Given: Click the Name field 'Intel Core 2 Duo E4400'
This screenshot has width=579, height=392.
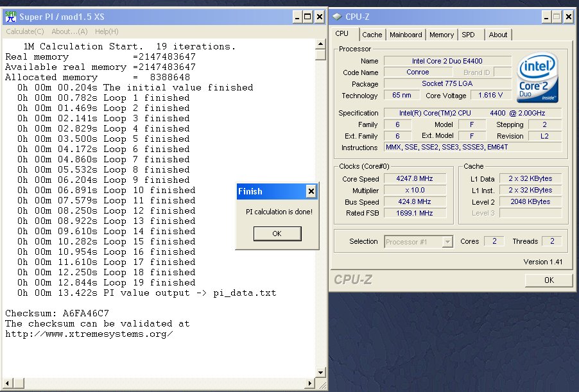Looking at the screenshot, I should (x=447, y=61).
